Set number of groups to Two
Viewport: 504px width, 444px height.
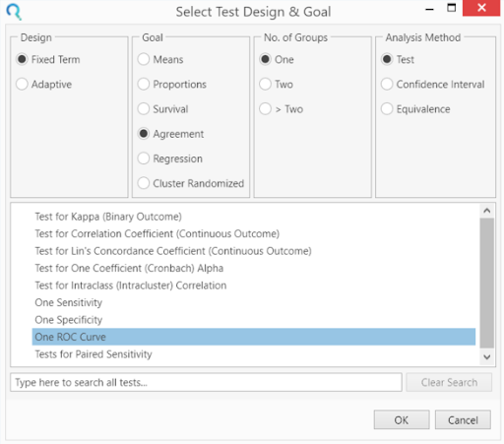265,85
